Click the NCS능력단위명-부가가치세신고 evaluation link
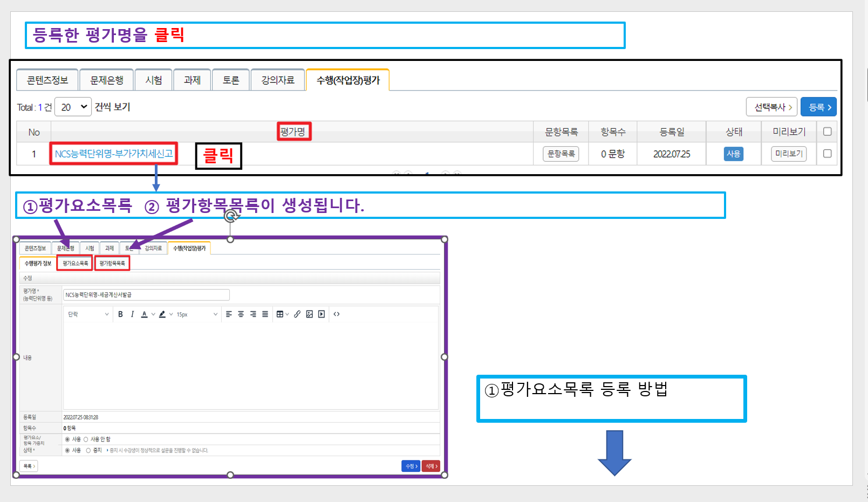 click(114, 154)
